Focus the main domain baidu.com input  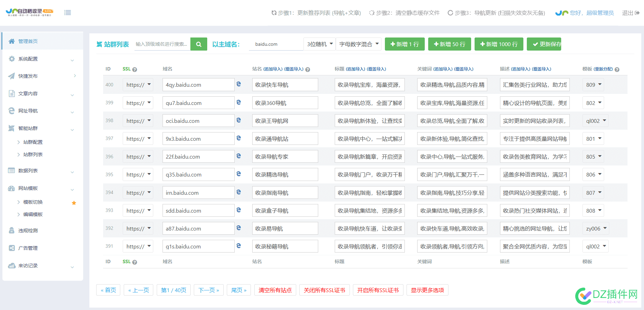coord(276,44)
